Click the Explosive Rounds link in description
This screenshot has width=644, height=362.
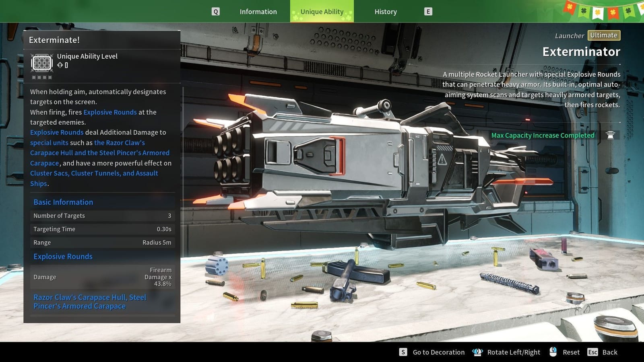[109, 112]
